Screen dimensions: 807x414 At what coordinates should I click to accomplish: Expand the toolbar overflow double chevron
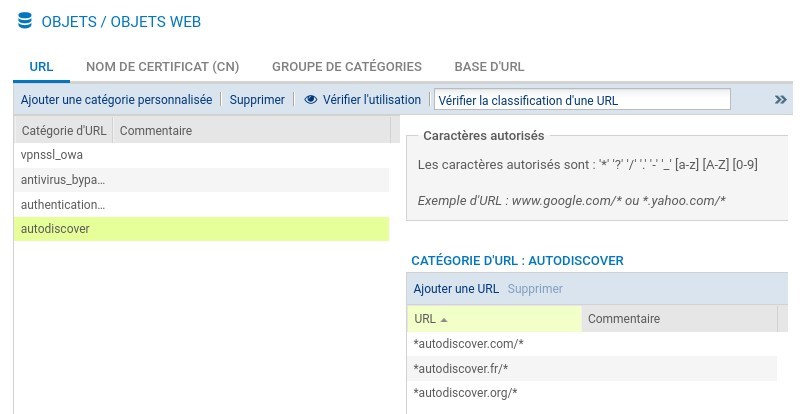pos(780,99)
